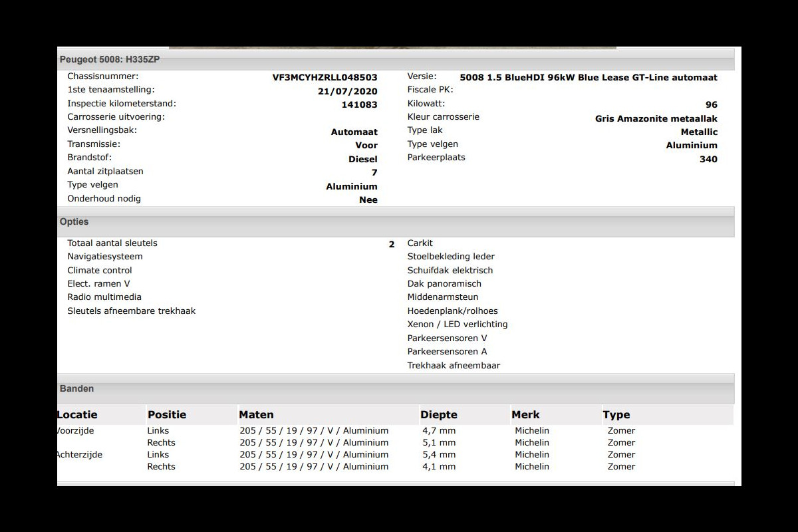This screenshot has height=532, width=798.
Task: Click the Opties section header
Action: [x=74, y=222]
